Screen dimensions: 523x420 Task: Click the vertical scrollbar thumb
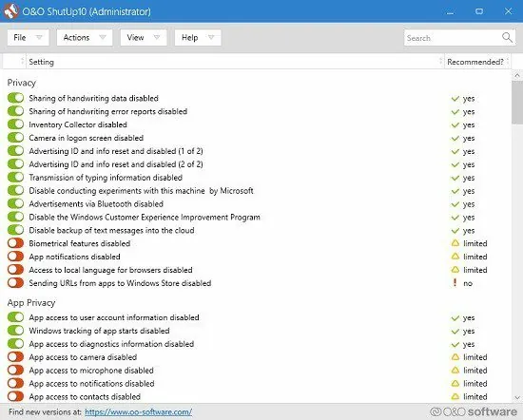pos(517,103)
